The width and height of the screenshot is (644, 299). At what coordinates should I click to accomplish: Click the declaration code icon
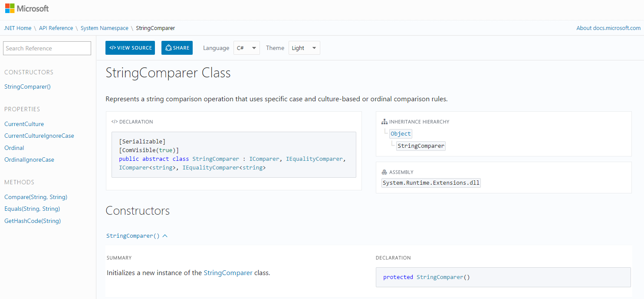coord(115,122)
